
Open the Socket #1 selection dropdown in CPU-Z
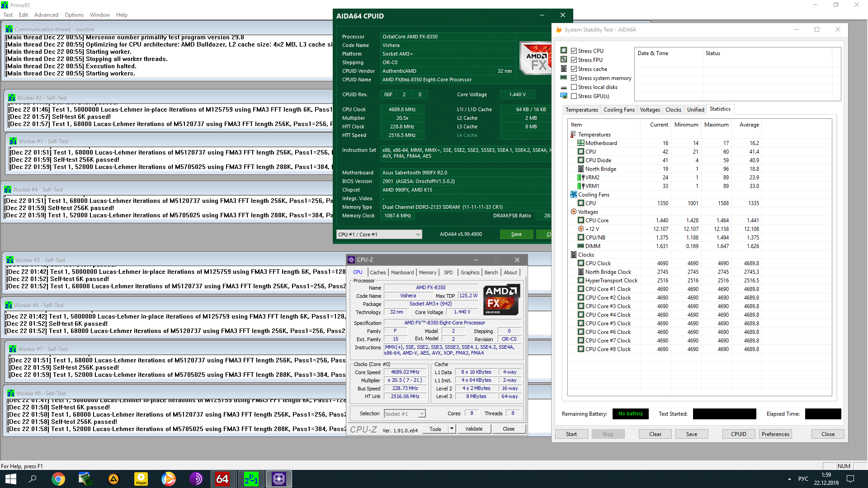pyautogui.click(x=405, y=413)
